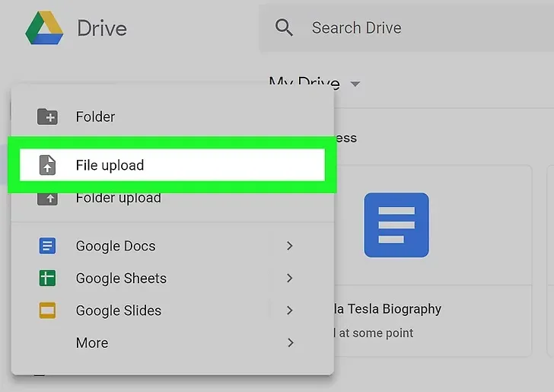This screenshot has width=554, height=392.
Task: Click the Drive title text
Action: 102,28
